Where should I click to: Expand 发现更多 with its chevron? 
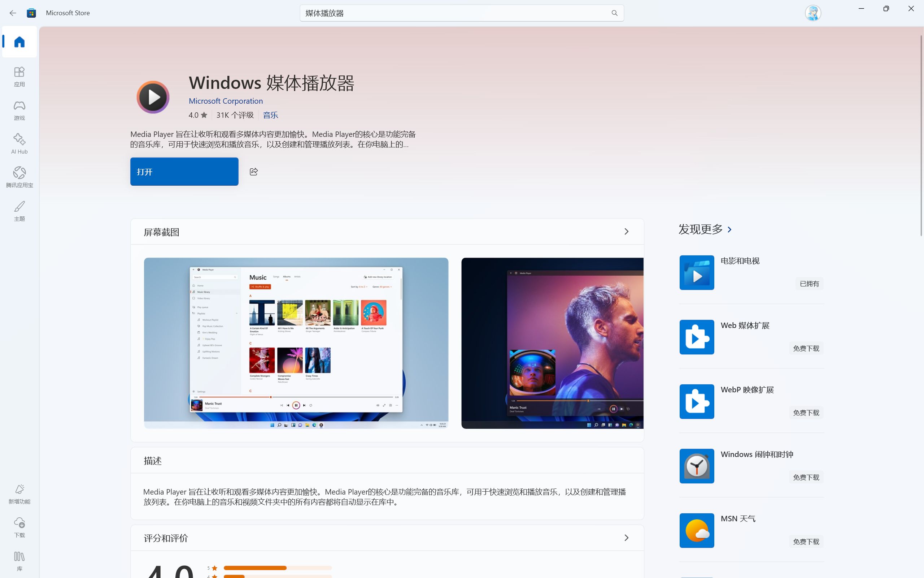(x=730, y=229)
